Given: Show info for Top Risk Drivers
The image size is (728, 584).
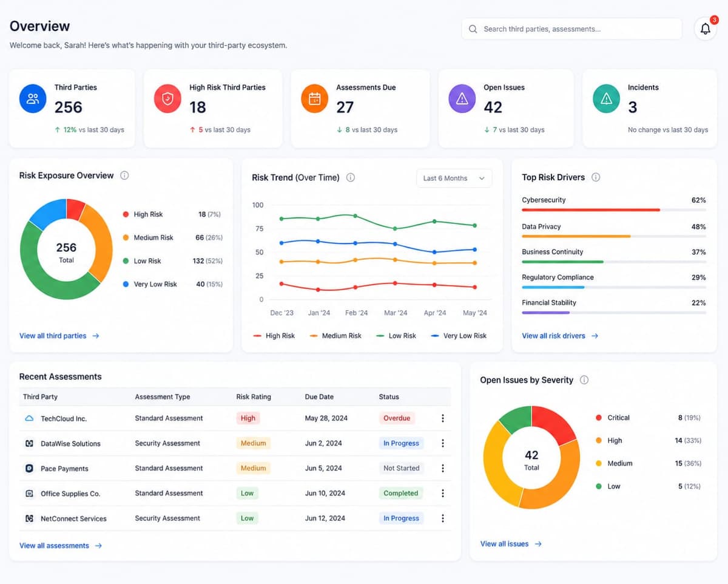Looking at the screenshot, I should pos(596,177).
